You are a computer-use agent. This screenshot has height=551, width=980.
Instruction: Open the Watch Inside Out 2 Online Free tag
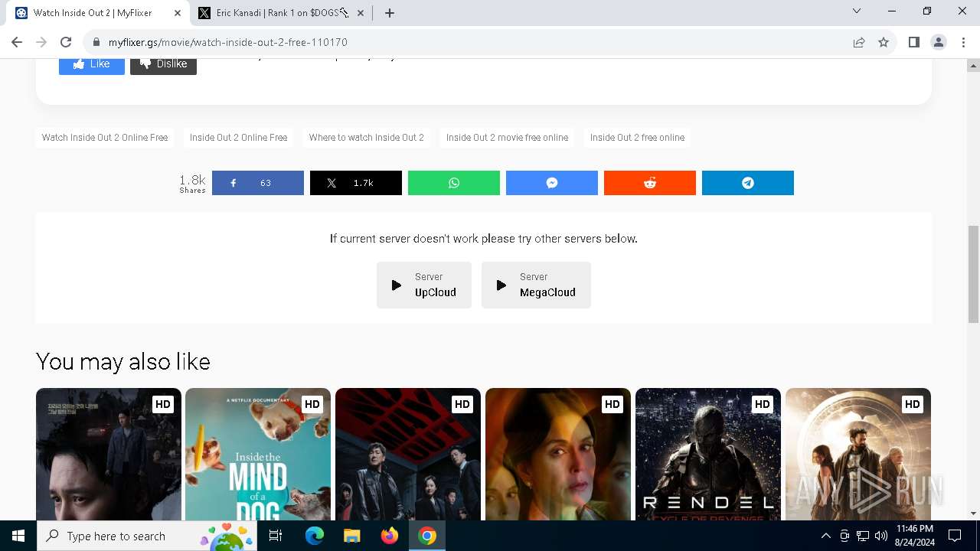point(105,138)
